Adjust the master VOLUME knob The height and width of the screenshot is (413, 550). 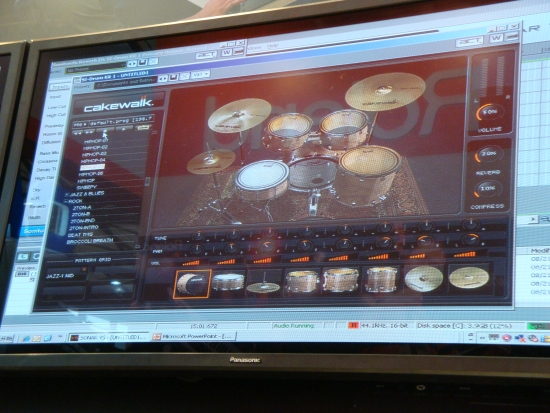pyautogui.click(x=490, y=112)
